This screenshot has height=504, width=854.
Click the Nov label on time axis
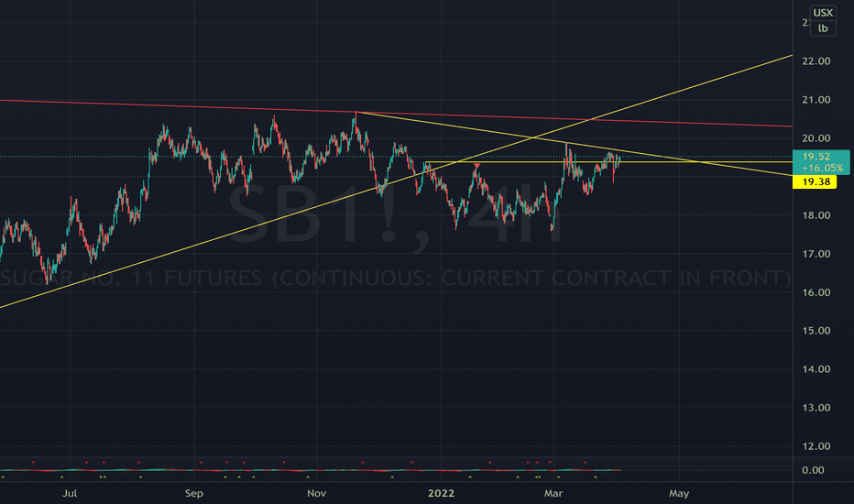(316, 494)
